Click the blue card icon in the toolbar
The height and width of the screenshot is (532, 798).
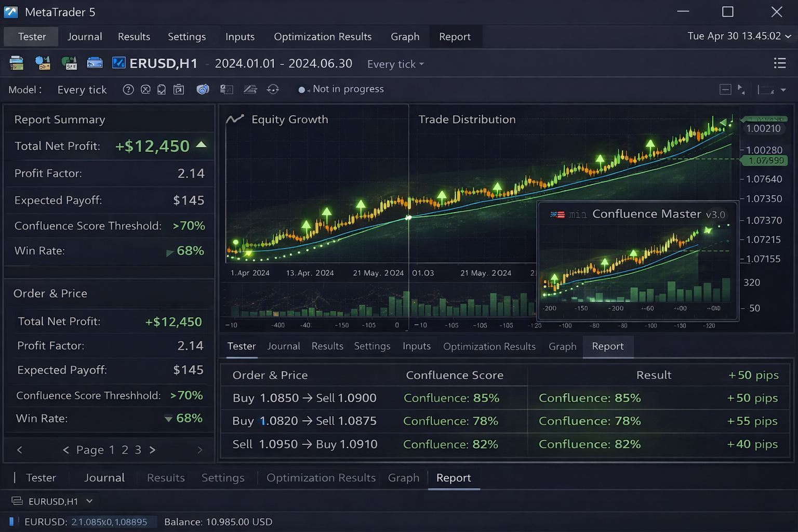(x=95, y=63)
